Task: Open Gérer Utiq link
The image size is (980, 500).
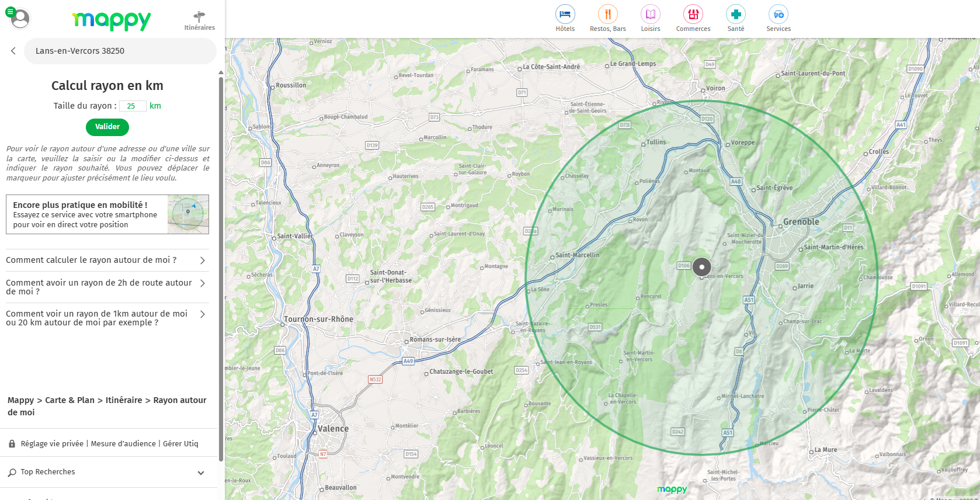Action: 180,444
